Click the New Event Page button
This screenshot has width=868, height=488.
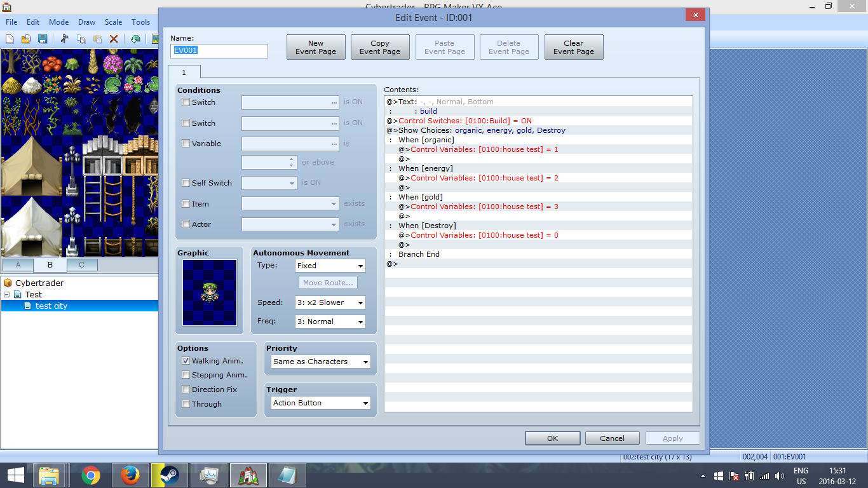(x=316, y=47)
